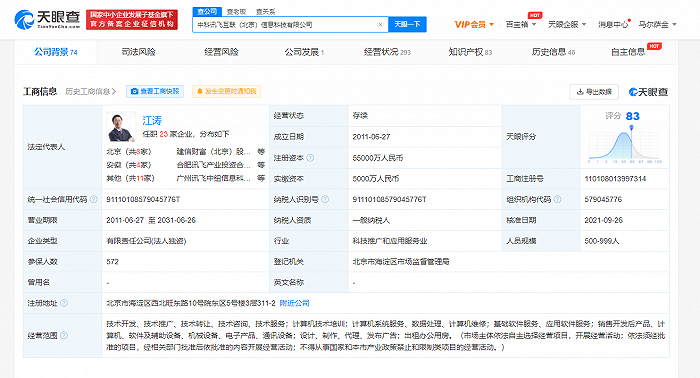This screenshot has width=700, height=378.
Task: Click the help icon next to 注册资本
Action: (x=310, y=158)
